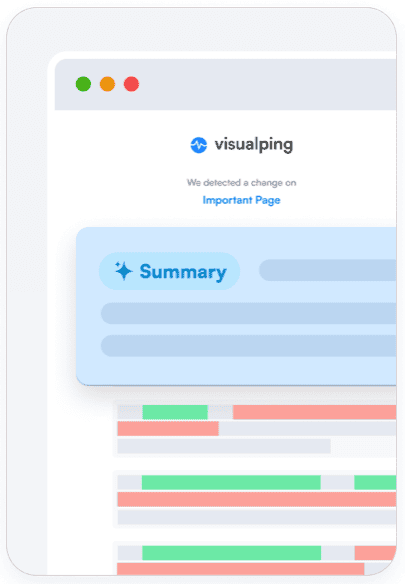Click the placeholder bar right of Summary
The image size is (405, 584).
click(x=328, y=270)
